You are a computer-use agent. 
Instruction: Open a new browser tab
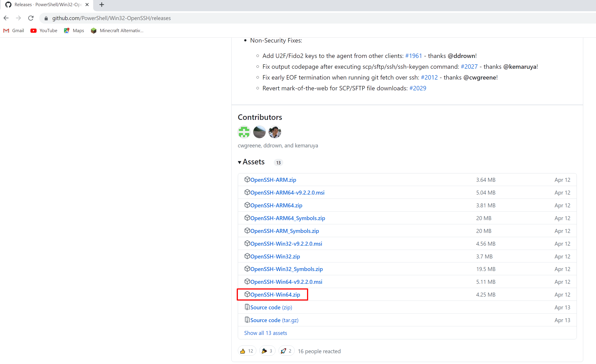102,5
